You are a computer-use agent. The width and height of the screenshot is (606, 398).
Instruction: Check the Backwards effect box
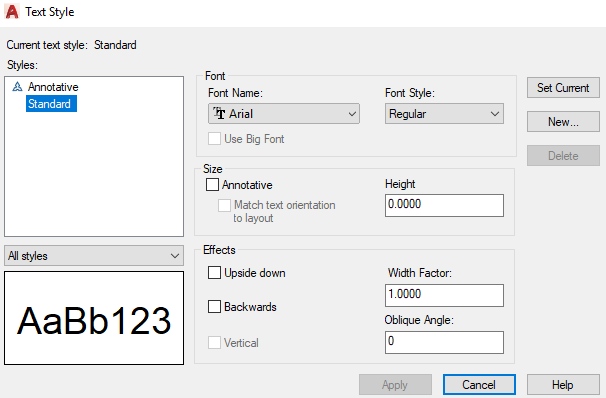point(214,306)
